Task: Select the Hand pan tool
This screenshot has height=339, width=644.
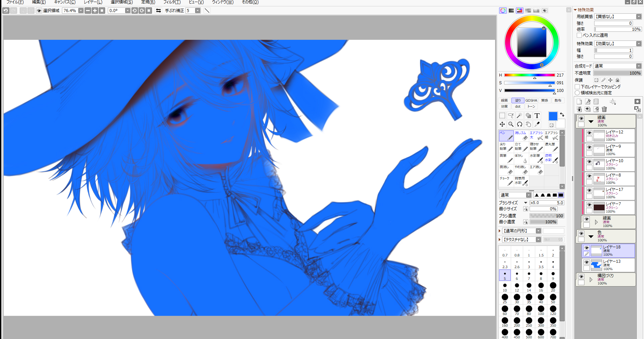Action: pos(528,124)
